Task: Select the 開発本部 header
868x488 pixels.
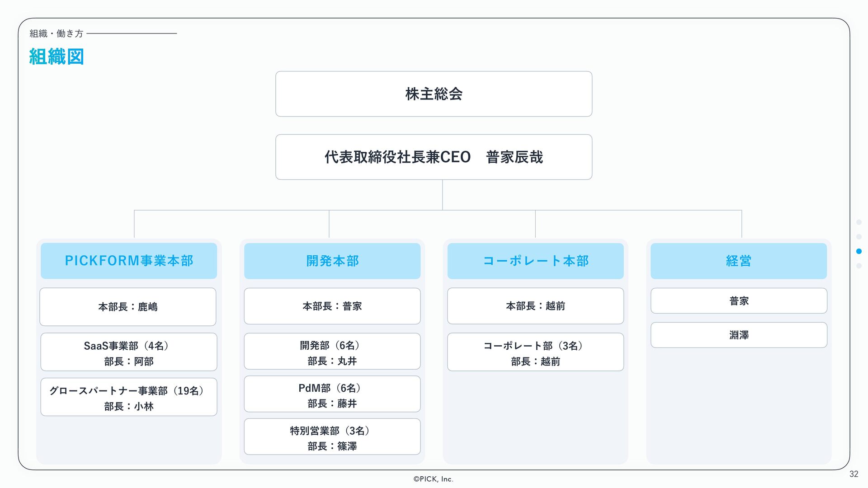Action: [x=332, y=261]
